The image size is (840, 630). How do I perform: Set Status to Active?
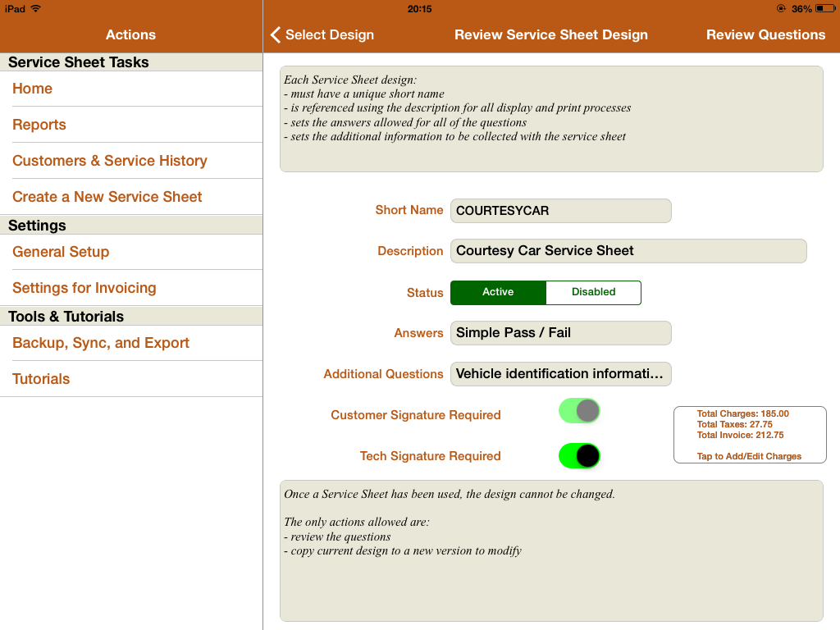click(498, 293)
